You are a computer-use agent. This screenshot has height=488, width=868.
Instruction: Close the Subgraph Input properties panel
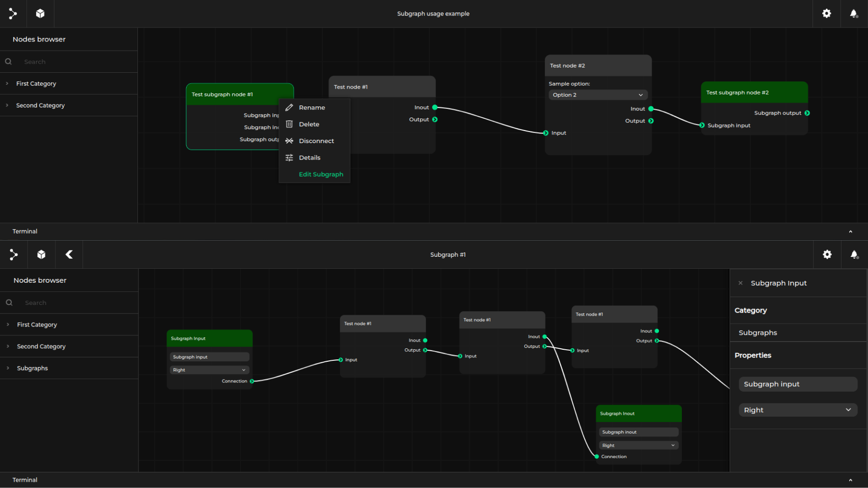coord(740,283)
